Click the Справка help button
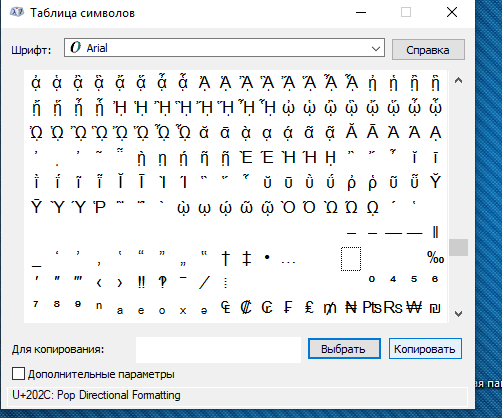 pos(428,50)
